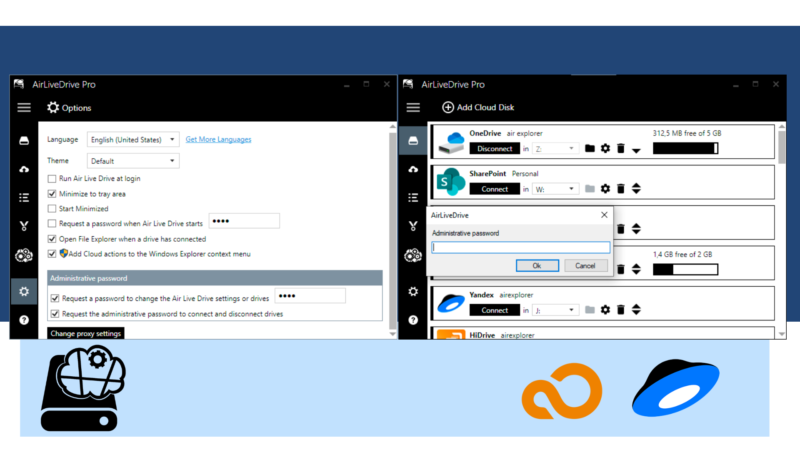Enable Run Air Live Drive at login
The height and width of the screenshot is (450, 800).
point(52,179)
